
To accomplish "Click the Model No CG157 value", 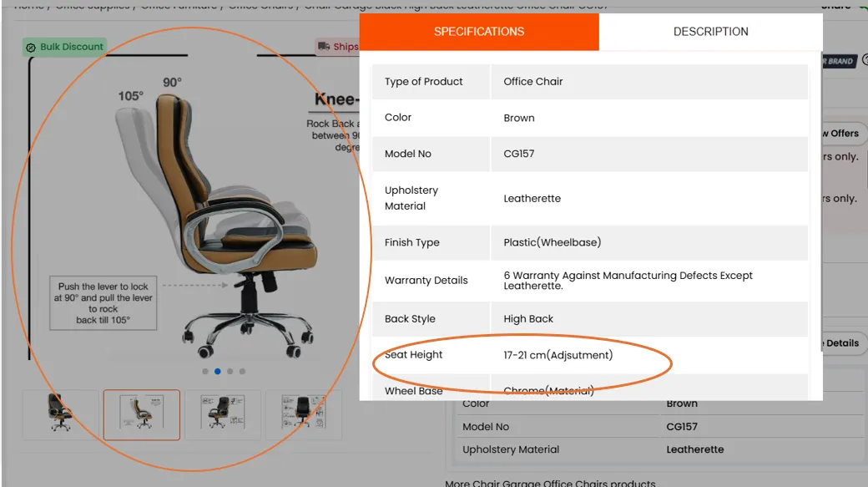I will pyautogui.click(x=518, y=154).
